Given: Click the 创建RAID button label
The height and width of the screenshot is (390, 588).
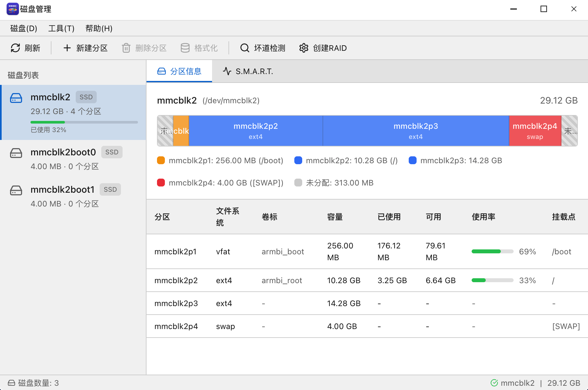Looking at the screenshot, I should [330, 48].
